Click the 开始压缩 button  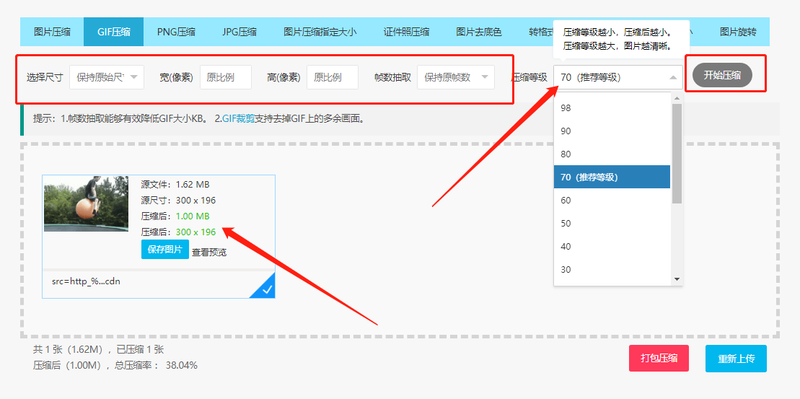[722, 75]
